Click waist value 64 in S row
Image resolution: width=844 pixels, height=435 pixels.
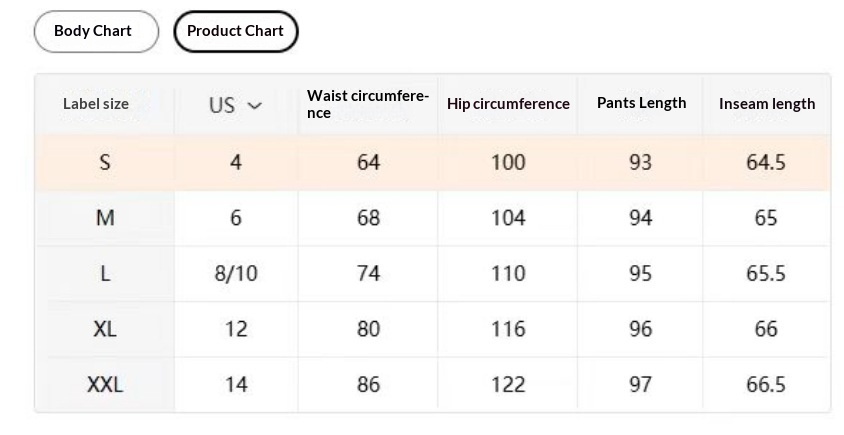coord(368,162)
